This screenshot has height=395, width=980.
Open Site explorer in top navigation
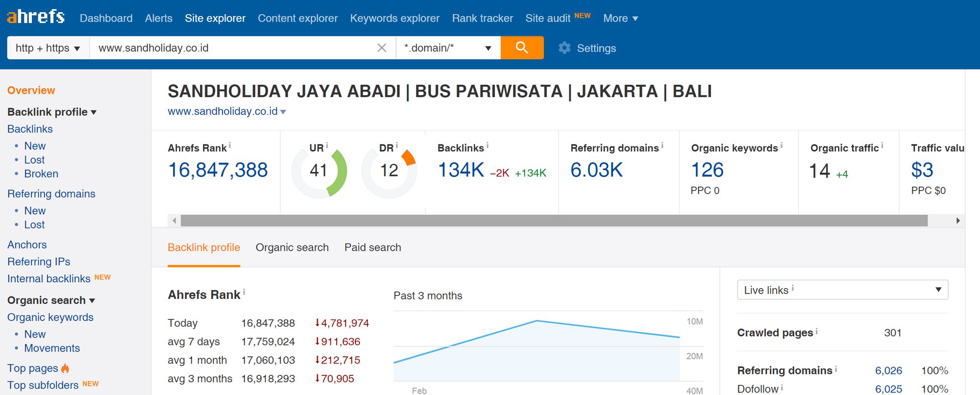point(215,18)
